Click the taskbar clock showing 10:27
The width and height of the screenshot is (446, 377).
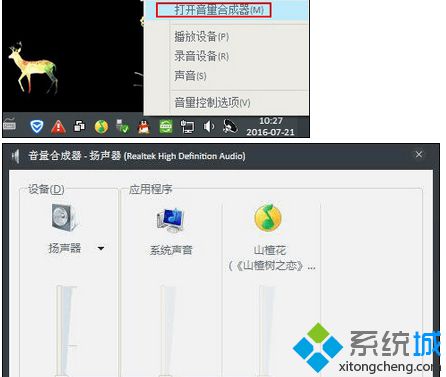pos(271,126)
